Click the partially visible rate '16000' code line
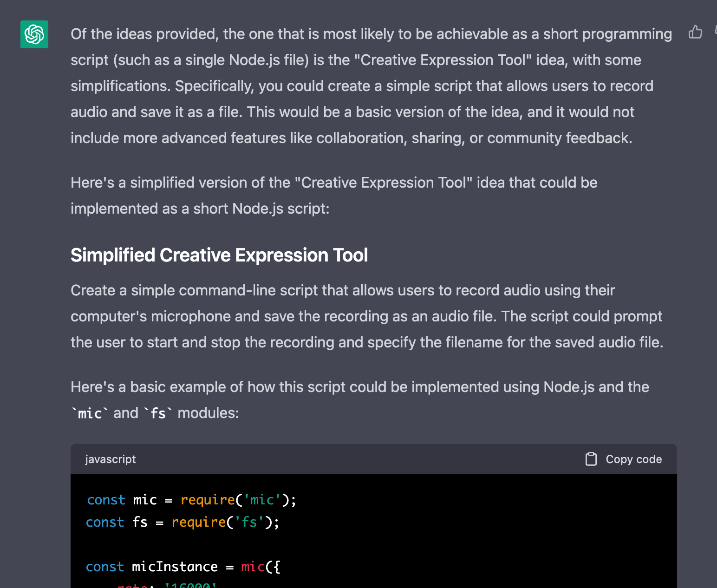The width and height of the screenshot is (717, 588). pyautogui.click(x=167, y=585)
